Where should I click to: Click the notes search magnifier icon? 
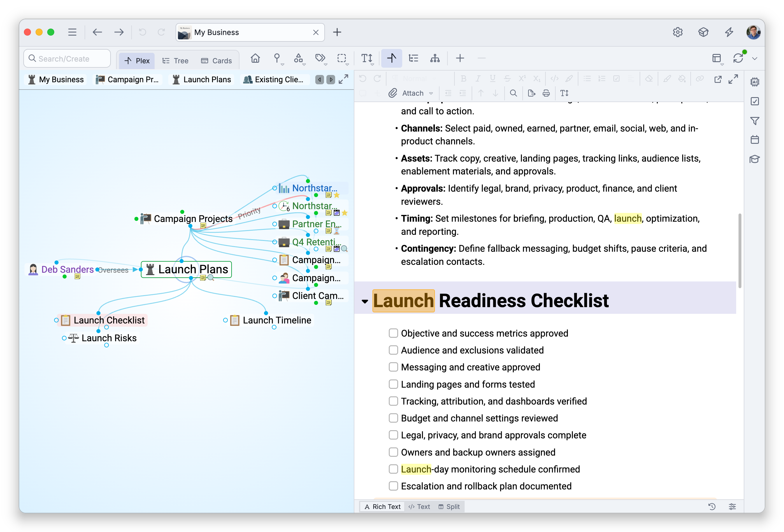pos(513,93)
